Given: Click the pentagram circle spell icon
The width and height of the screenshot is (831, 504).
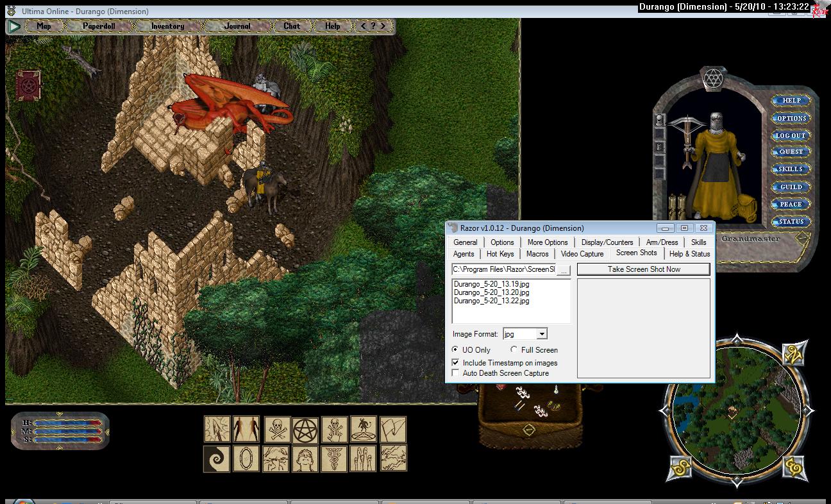Looking at the screenshot, I should click(x=306, y=429).
